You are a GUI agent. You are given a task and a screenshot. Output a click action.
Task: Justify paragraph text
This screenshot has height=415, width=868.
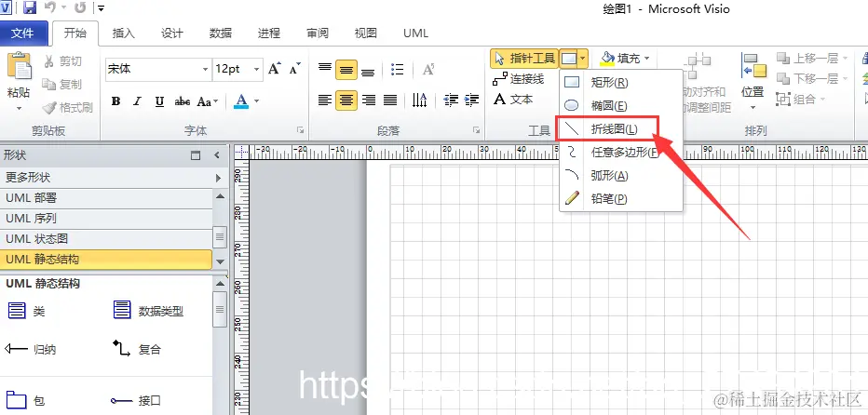click(x=390, y=100)
